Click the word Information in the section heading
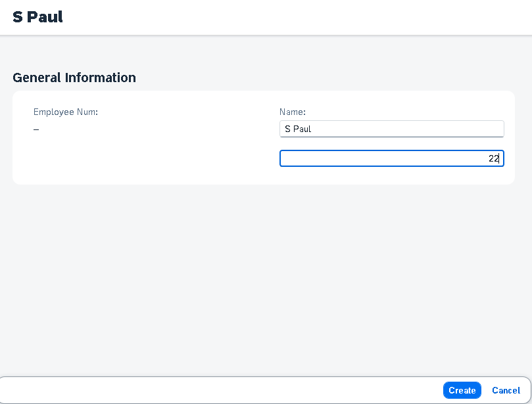532x404 pixels. point(101,78)
